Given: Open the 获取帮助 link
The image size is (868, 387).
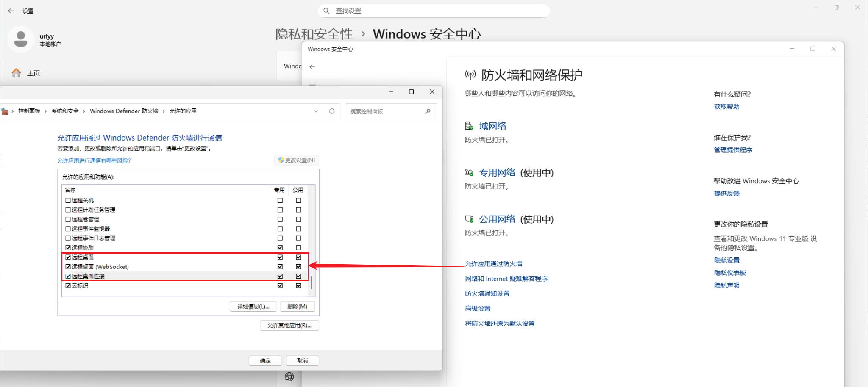Looking at the screenshot, I should (727, 107).
